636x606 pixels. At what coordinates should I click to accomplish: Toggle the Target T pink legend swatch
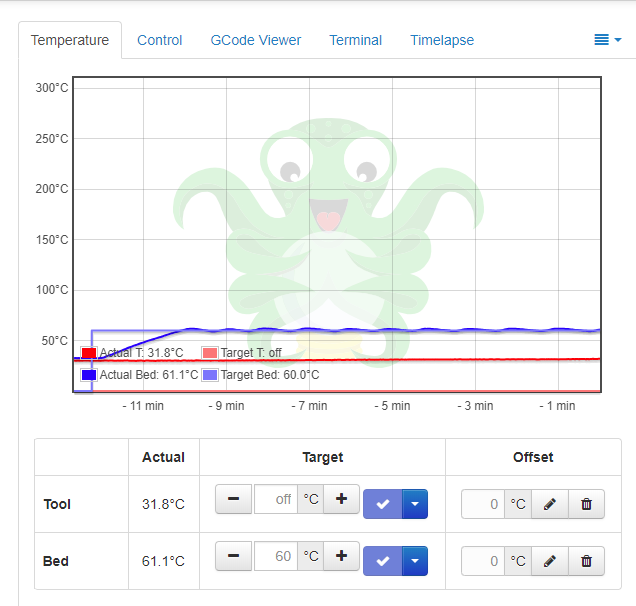point(210,353)
